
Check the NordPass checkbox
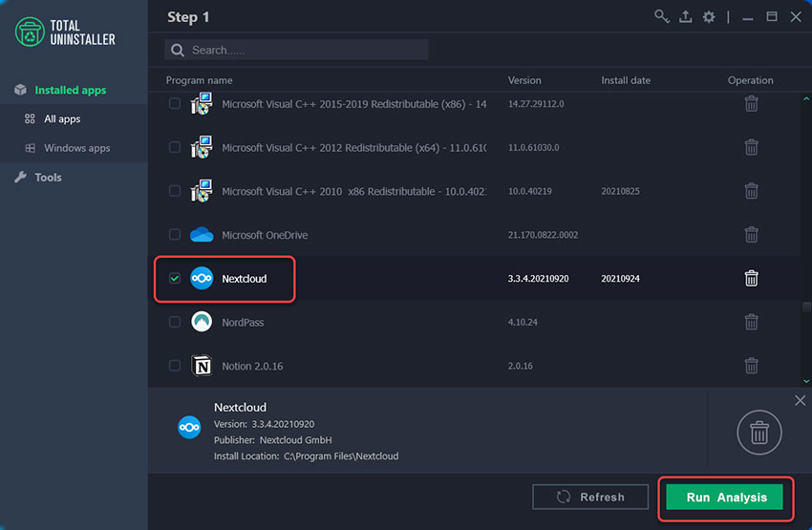point(175,322)
